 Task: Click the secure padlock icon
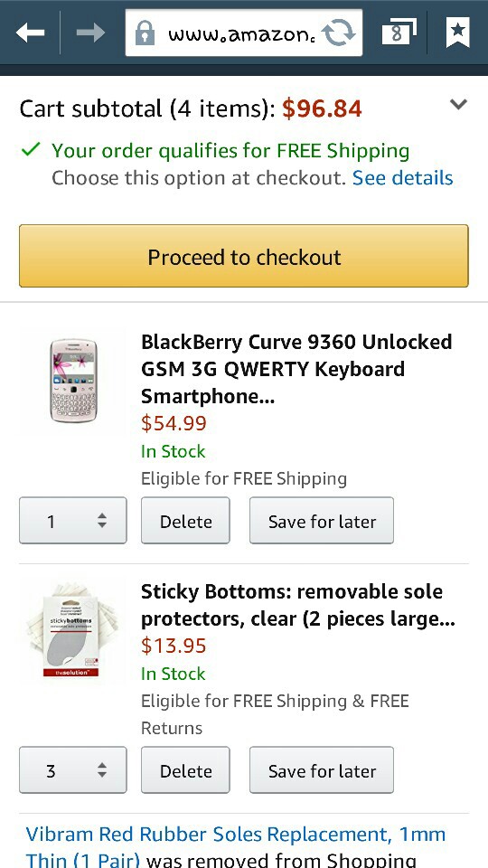(145, 33)
